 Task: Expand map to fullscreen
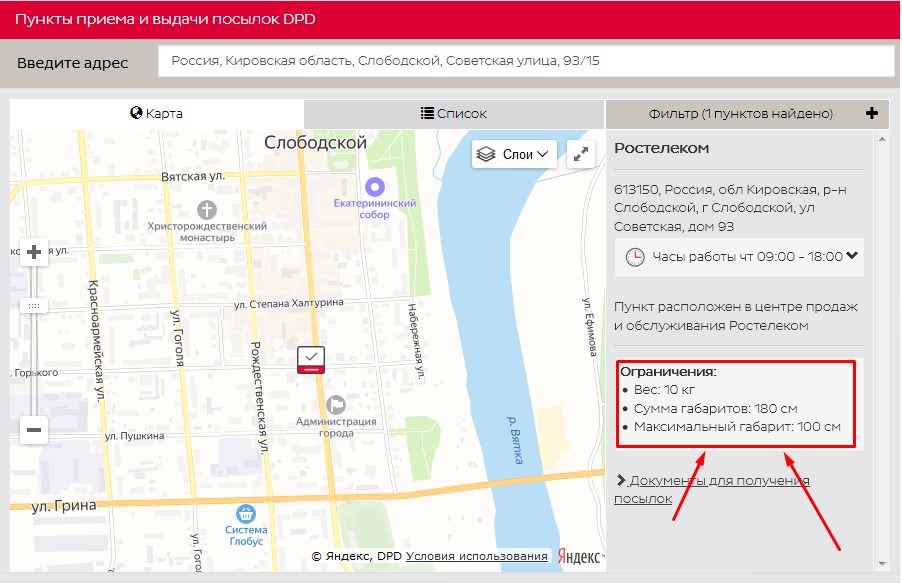(x=581, y=154)
